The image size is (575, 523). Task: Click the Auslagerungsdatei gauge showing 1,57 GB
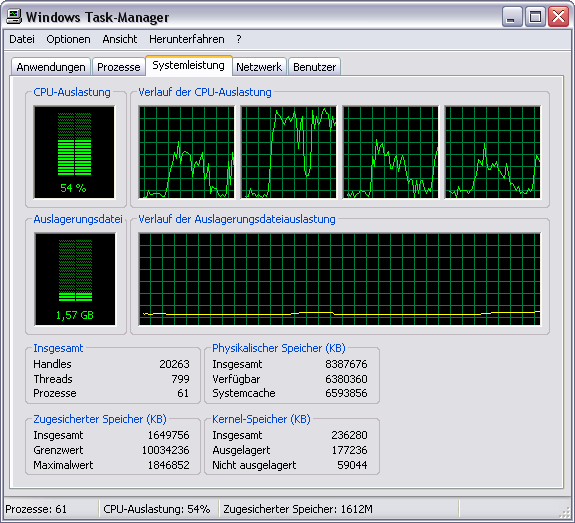pos(75,279)
